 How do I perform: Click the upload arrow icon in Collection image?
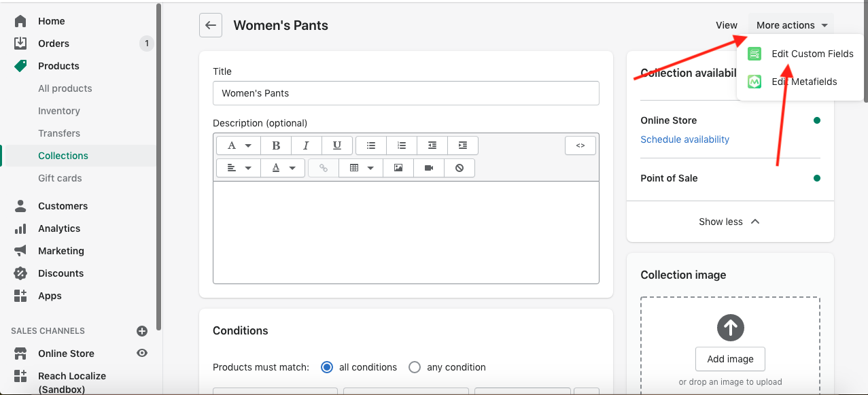(x=731, y=328)
